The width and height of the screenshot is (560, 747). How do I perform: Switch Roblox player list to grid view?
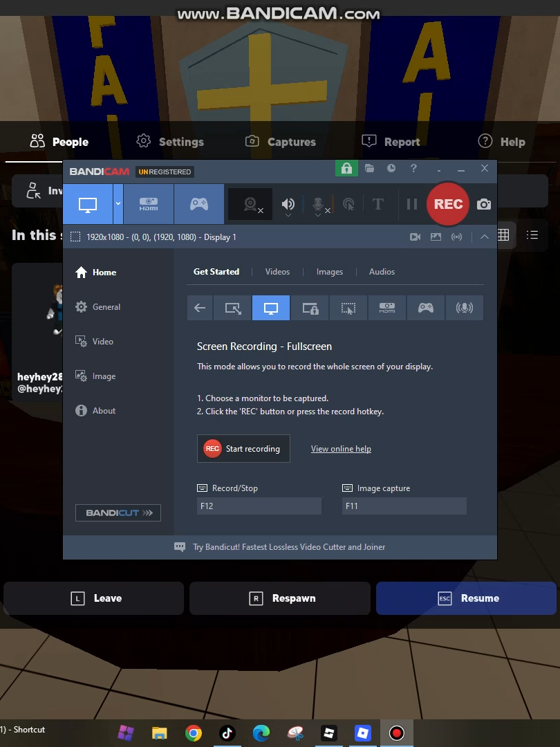coord(503,235)
